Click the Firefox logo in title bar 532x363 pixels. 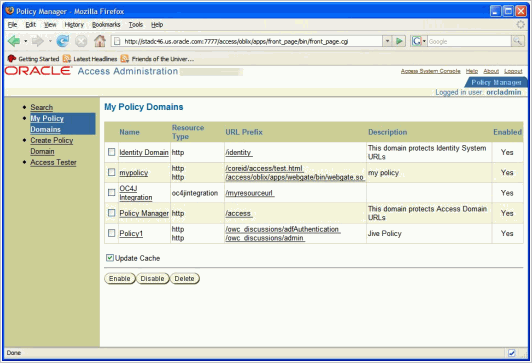10,11
